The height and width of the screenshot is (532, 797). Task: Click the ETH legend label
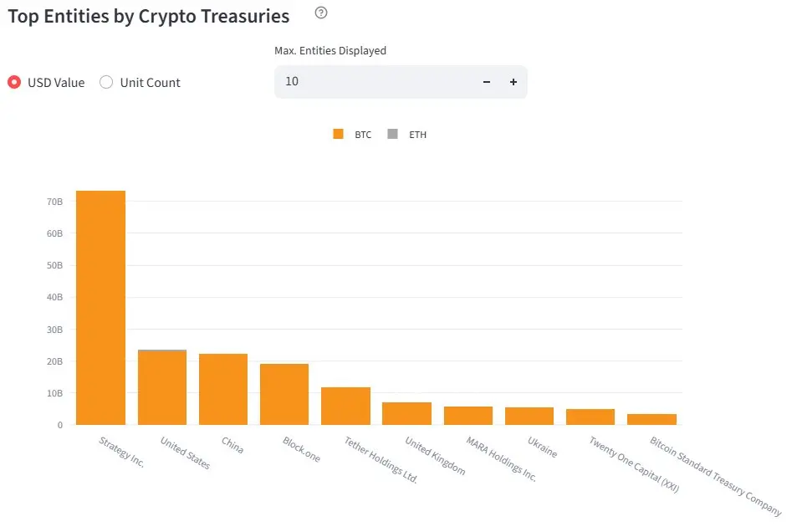(418, 135)
